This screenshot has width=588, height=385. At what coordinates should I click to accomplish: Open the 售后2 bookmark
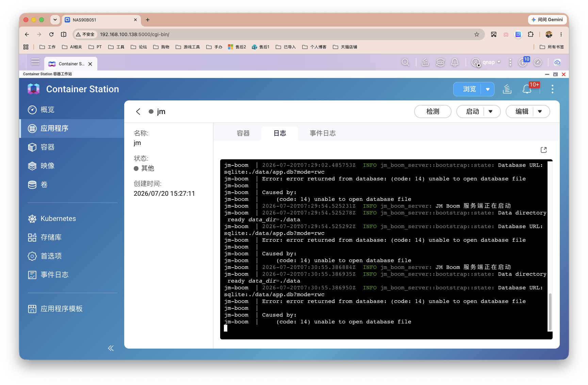[x=237, y=47]
